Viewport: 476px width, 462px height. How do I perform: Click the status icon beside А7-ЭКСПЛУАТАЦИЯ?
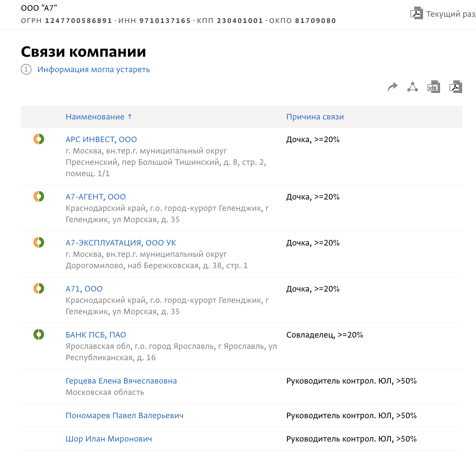pos(38,242)
